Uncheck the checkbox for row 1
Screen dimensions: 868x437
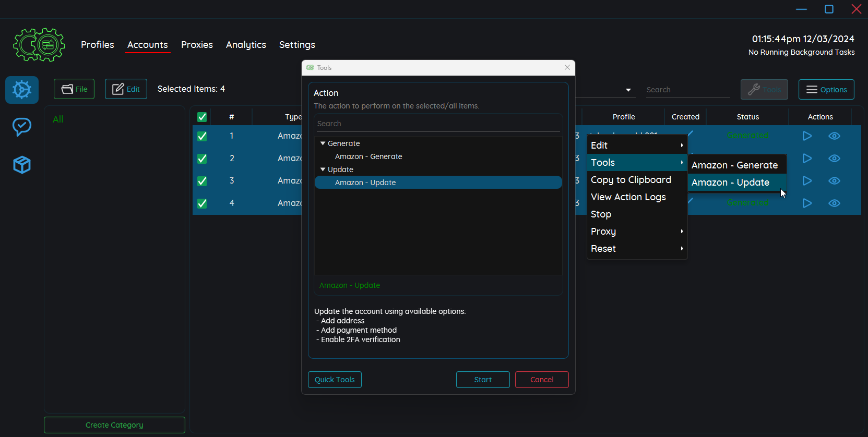click(x=202, y=136)
